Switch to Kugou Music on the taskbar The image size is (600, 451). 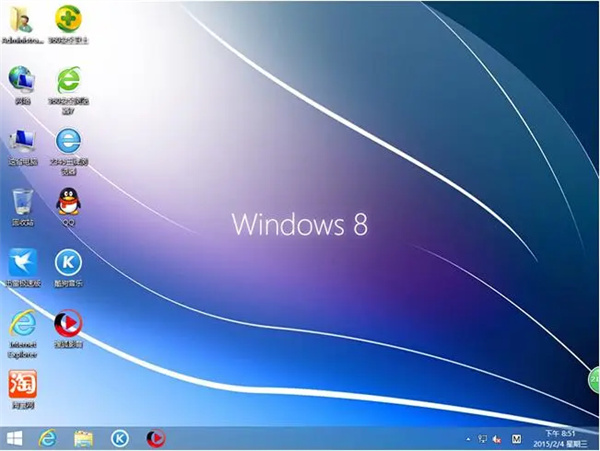120,439
